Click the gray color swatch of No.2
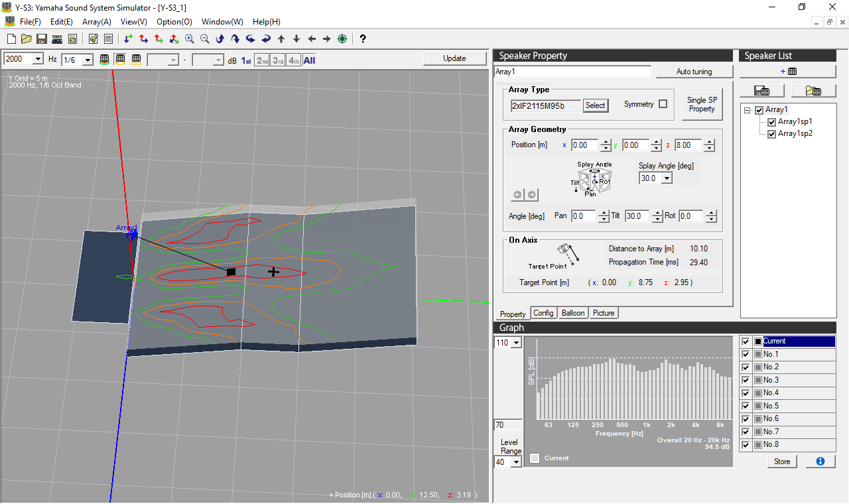The height and width of the screenshot is (504, 849). point(757,367)
